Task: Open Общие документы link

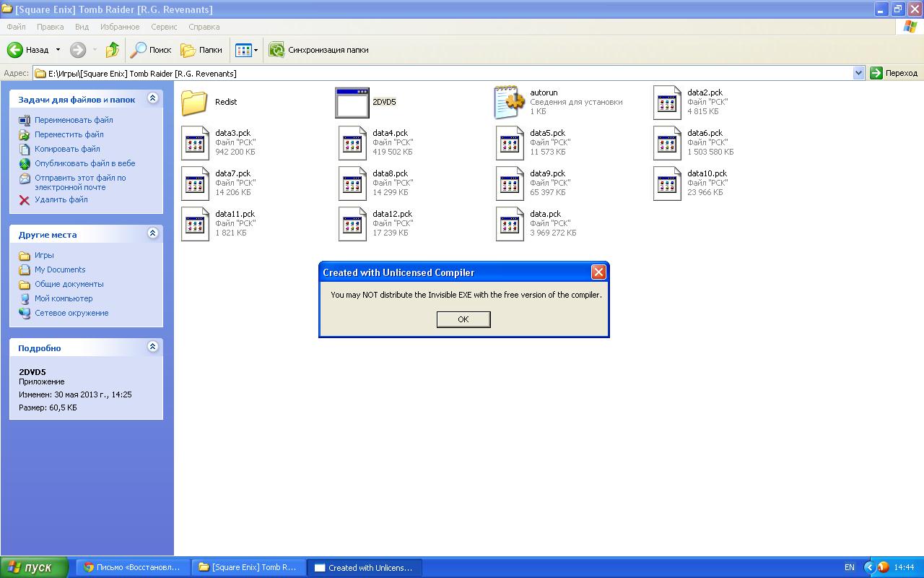Action: (x=69, y=284)
